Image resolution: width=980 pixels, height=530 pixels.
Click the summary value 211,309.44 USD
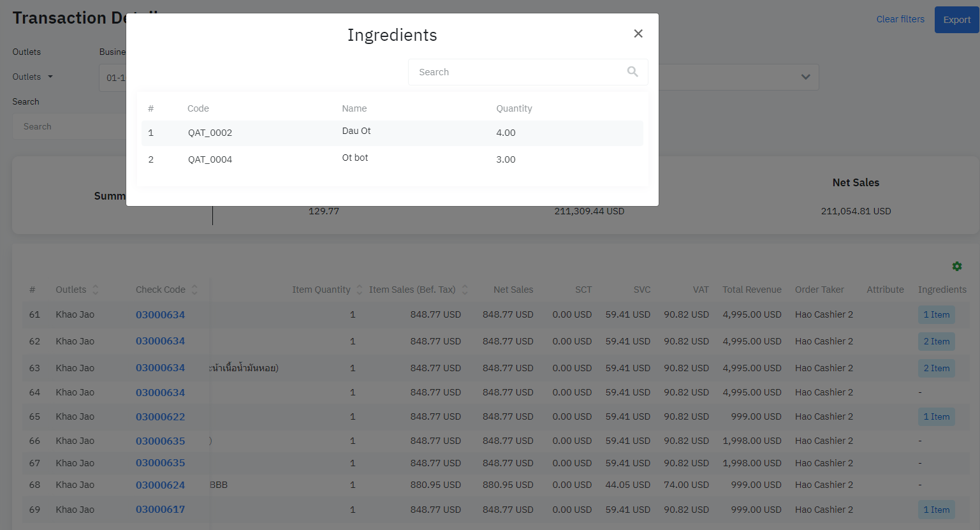[589, 211]
